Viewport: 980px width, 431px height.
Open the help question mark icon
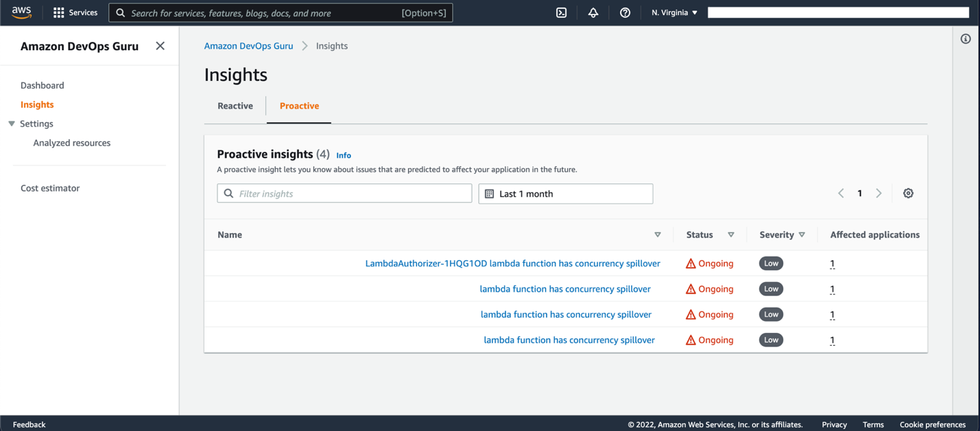tap(625, 12)
